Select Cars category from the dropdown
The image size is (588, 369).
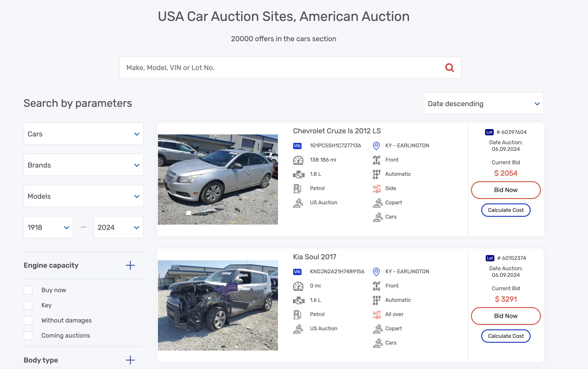point(84,134)
